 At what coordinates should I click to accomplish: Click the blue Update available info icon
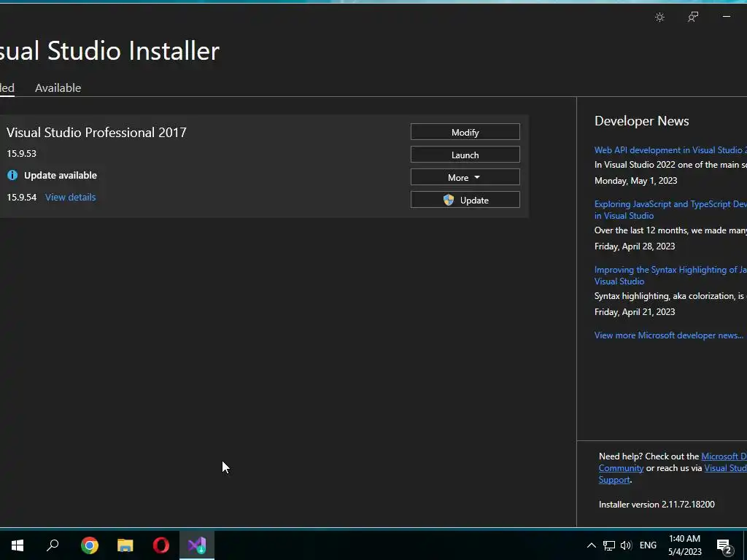(x=12, y=175)
